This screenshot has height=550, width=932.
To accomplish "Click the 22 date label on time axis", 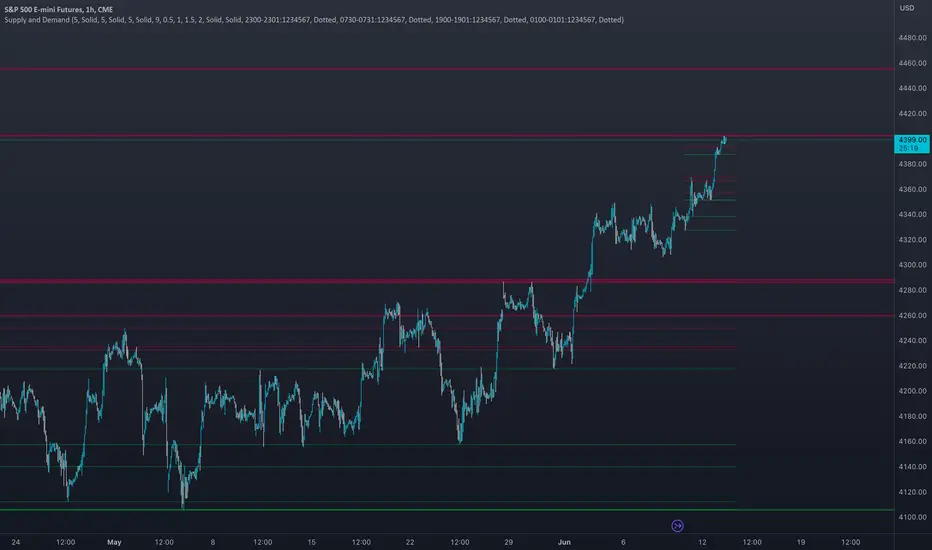I will pyautogui.click(x=410, y=542).
